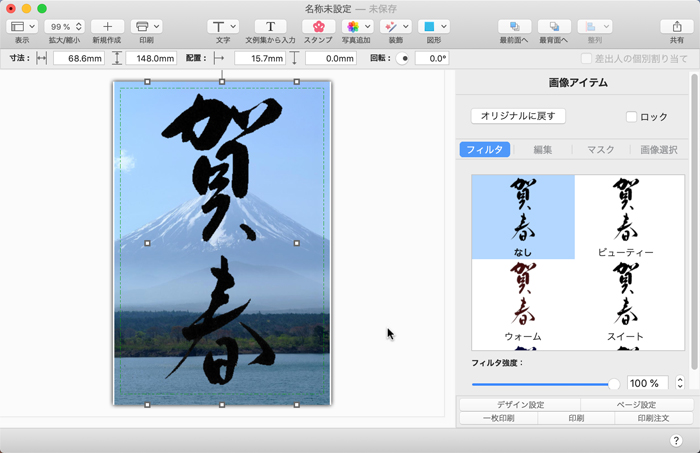Click the 文例集から入力 text icon
Viewport: 700px width, 453px height.
click(270, 27)
